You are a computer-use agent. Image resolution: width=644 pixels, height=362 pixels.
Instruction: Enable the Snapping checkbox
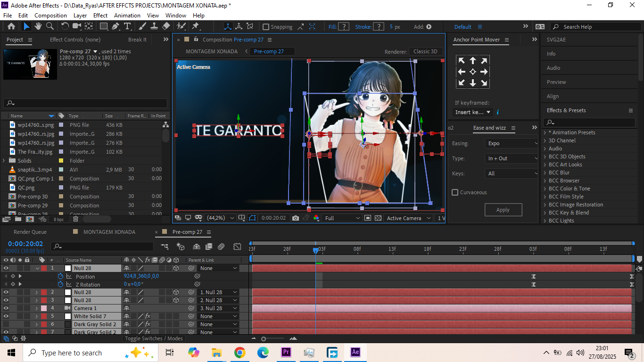(x=266, y=27)
